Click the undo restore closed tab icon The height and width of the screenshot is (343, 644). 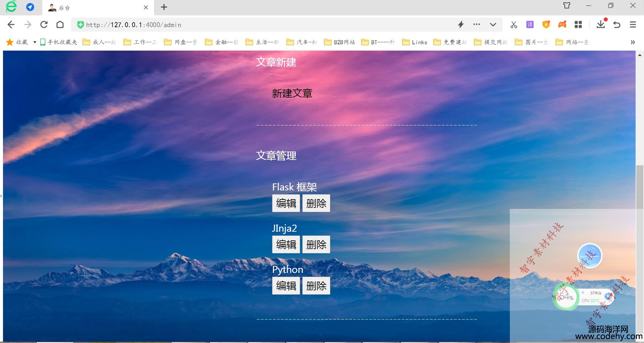617,24
